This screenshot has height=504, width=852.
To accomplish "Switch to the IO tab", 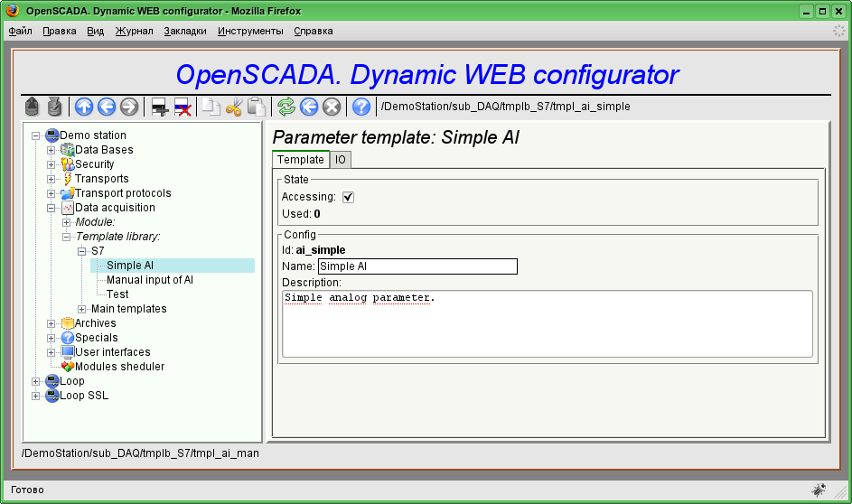I will [x=340, y=160].
